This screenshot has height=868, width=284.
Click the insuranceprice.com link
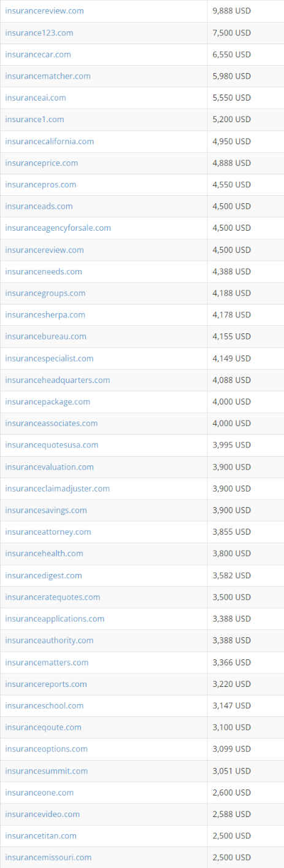[42, 163]
